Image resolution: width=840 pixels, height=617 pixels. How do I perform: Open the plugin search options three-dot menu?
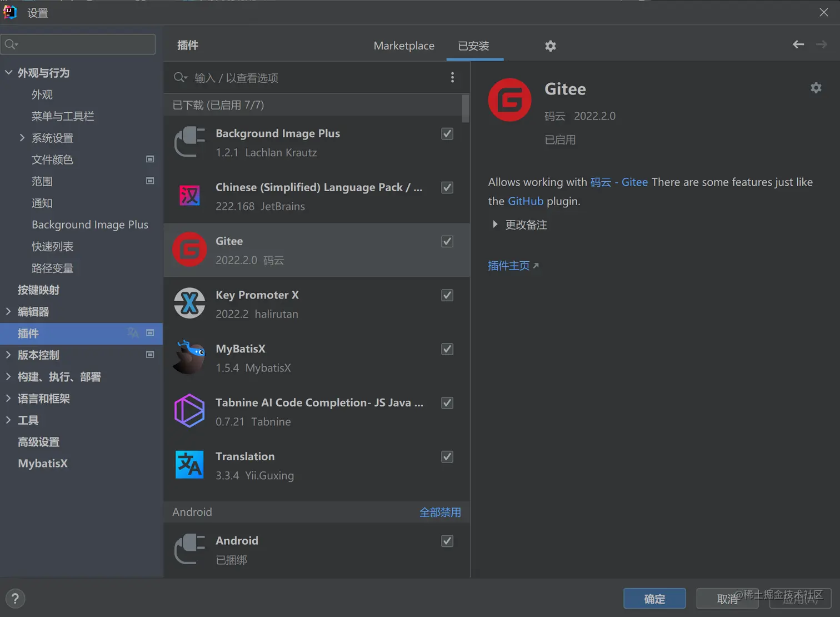452,77
